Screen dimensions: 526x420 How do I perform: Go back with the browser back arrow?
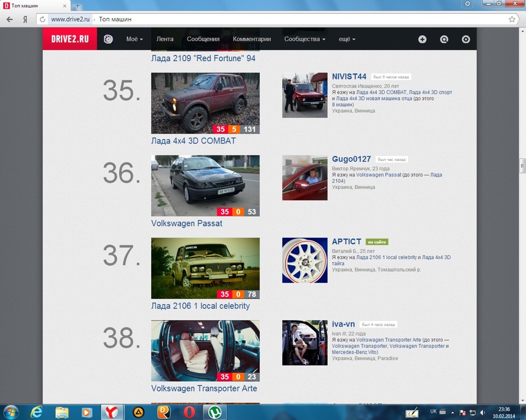[x=10, y=20]
